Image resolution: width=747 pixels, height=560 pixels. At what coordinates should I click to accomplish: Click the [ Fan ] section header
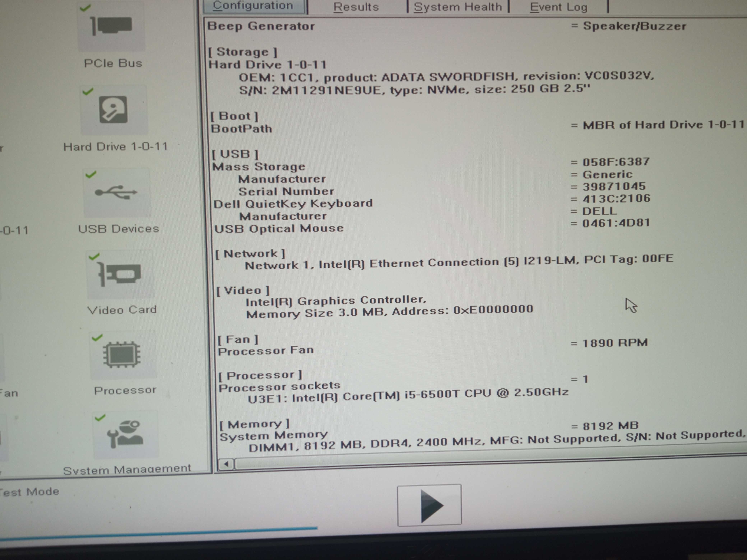(x=238, y=340)
